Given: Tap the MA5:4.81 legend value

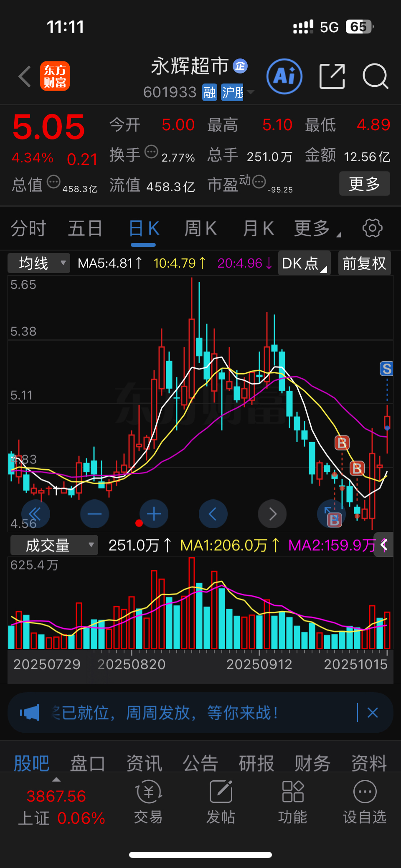Looking at the screenshot, I should pyautogui.click(x=110, y=263).
